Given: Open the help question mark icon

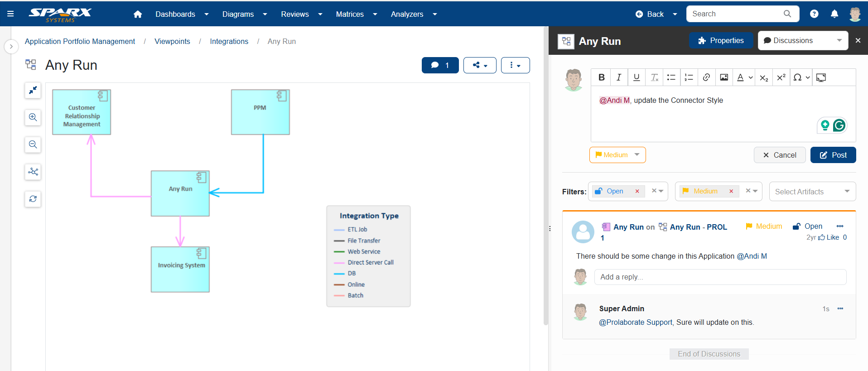Looking at the screenshot, I should point(814,14).
